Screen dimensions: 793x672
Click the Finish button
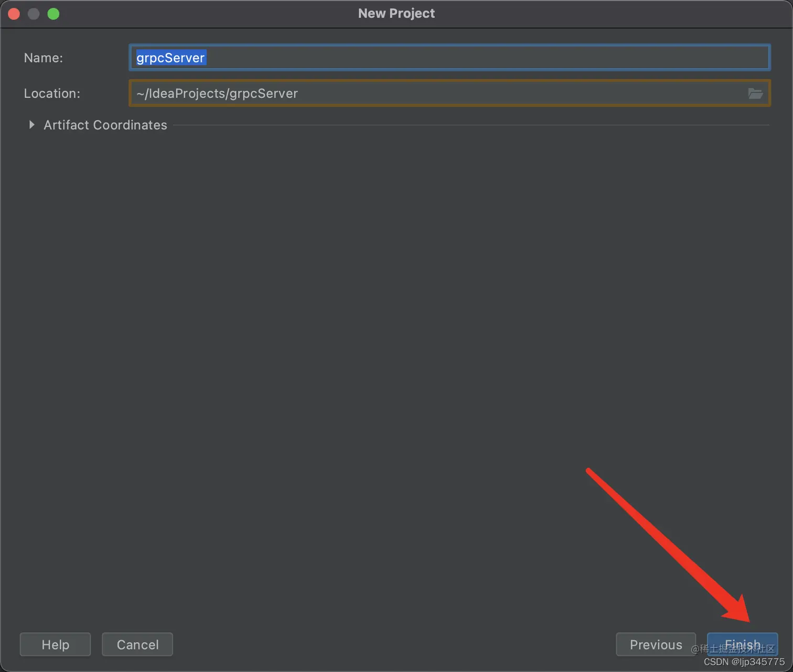pos(742,644)
